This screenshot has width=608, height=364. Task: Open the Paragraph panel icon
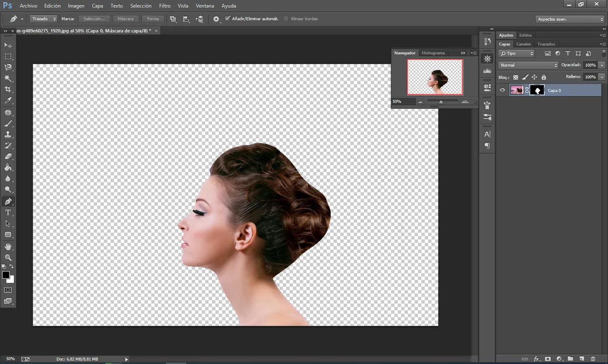[487, 146]
